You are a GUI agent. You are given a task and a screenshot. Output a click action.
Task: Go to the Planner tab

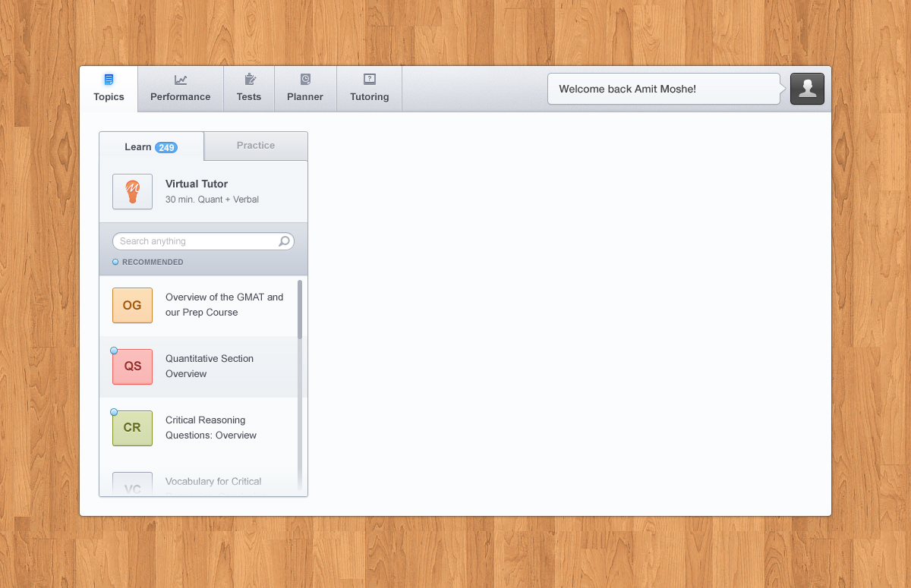point(305,89)
